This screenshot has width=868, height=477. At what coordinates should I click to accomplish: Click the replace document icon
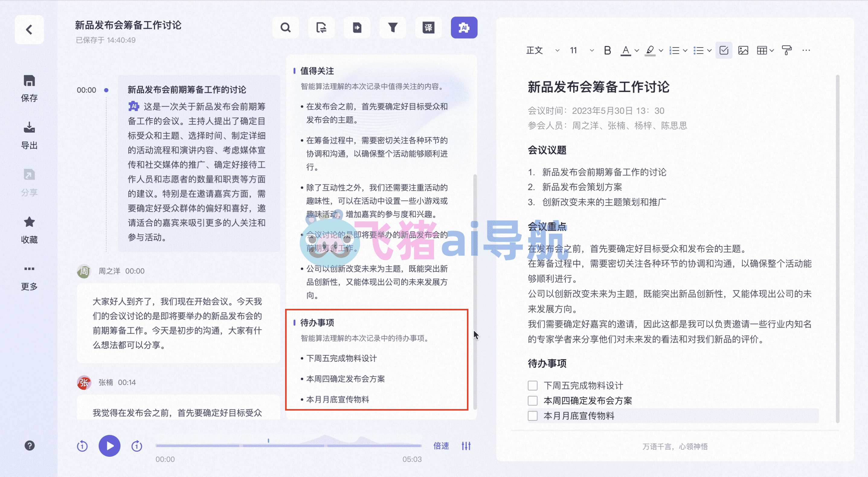321,27
